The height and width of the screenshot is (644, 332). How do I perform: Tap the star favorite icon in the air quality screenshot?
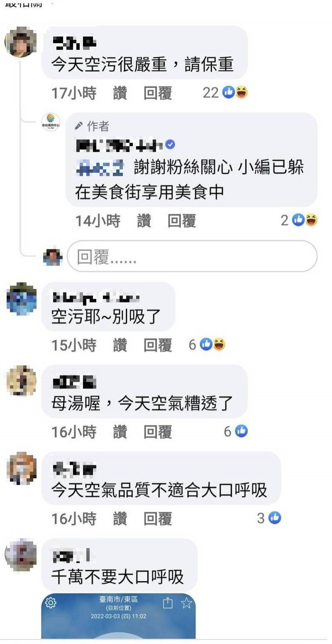[x=186, y=603]
